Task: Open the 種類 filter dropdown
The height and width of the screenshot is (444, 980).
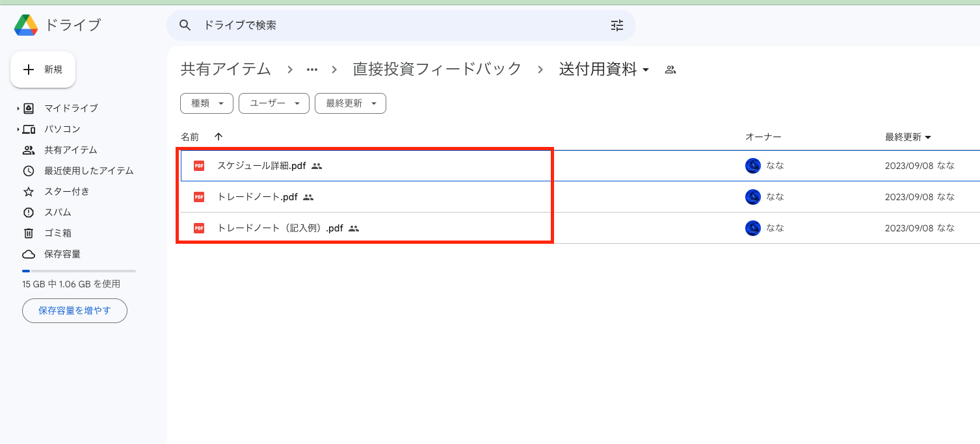Action: 206,103
